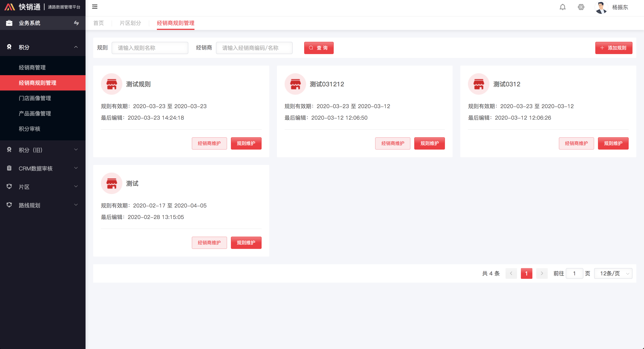
Task: Focus the 规则名称 input field
Action: pos(150,48)
